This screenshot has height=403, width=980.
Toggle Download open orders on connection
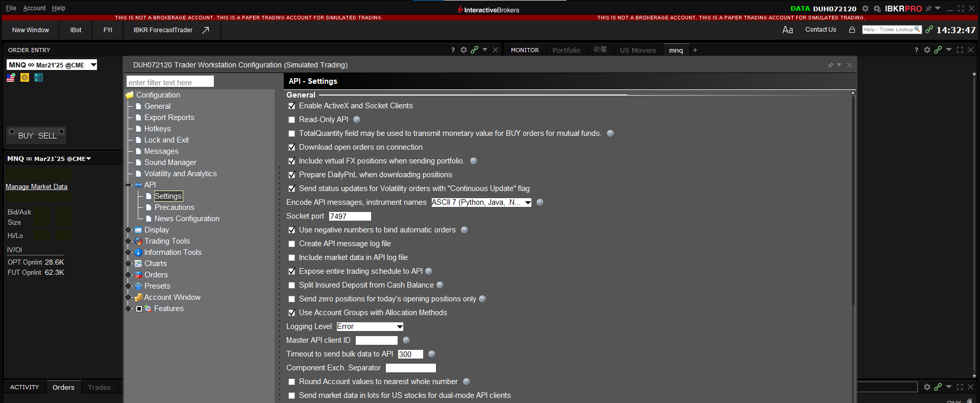[292, 148]
